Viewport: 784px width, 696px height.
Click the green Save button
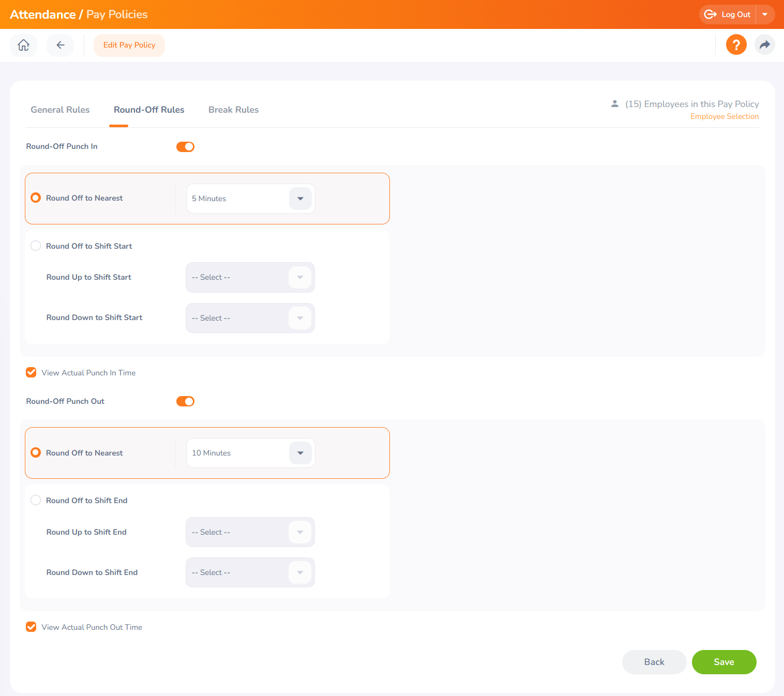click(723, 662)
